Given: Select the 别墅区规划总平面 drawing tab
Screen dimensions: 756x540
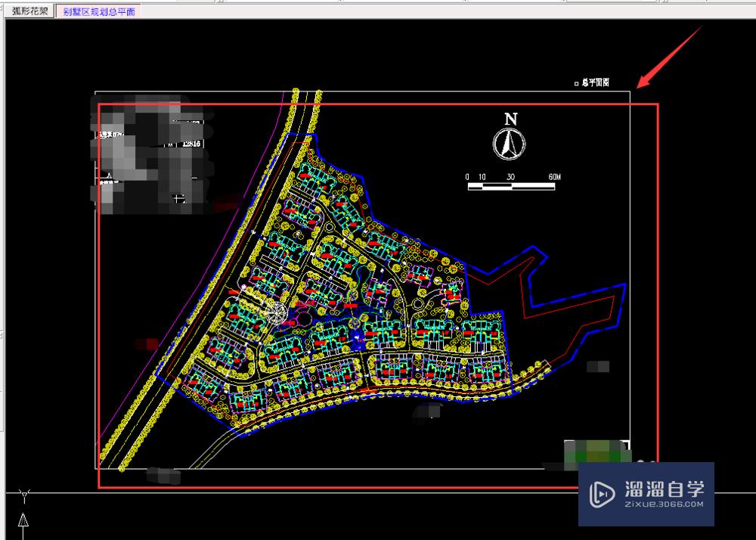Looking at the screenshot, I should [98, 11].
